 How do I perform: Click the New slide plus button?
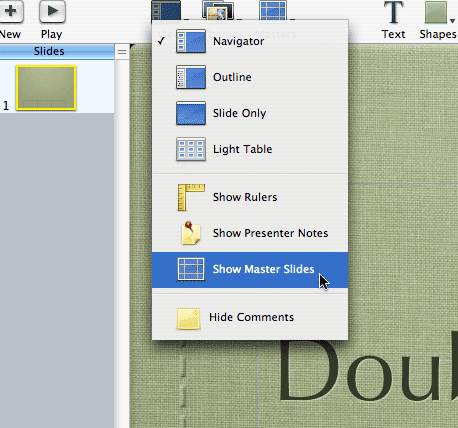pos(11,12)
